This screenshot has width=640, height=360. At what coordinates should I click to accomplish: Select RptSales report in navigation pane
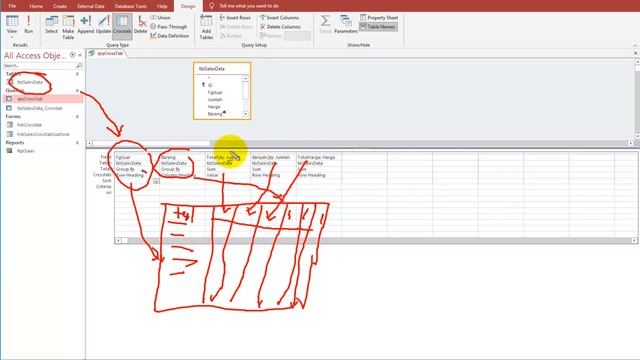coord(26,151)
